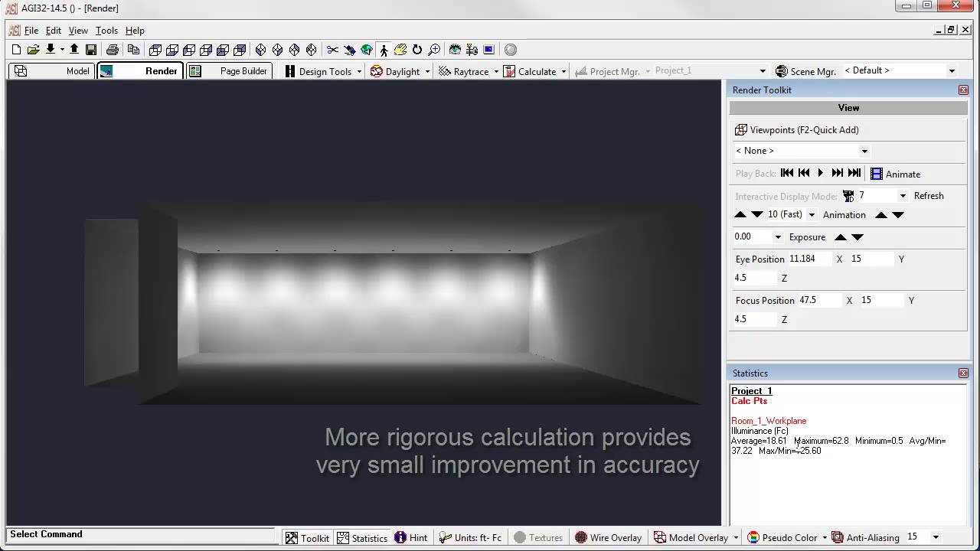Click the first wireframe cube view icon
Viewport: 980px width, 551px height.
(155, 50)
